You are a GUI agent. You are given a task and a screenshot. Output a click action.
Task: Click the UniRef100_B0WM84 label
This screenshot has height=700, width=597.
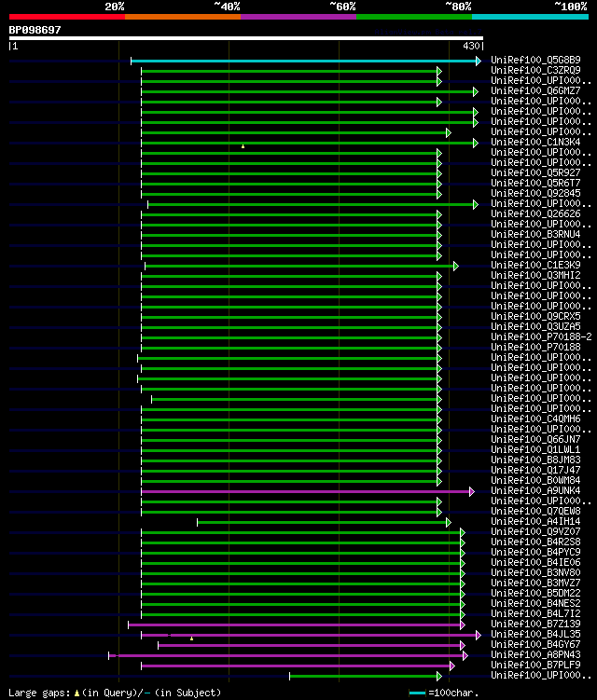pyautogui.click(x=535, y=480)
